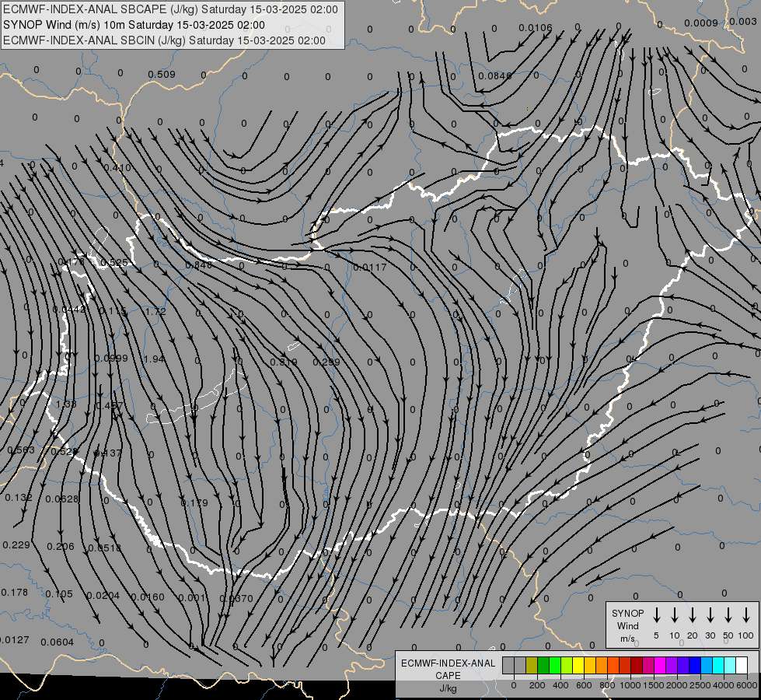Pick the pure yellow CAPE legend swatch
Image resolution: width=761 pixels, height=700 pixels.
pos(578,665)
